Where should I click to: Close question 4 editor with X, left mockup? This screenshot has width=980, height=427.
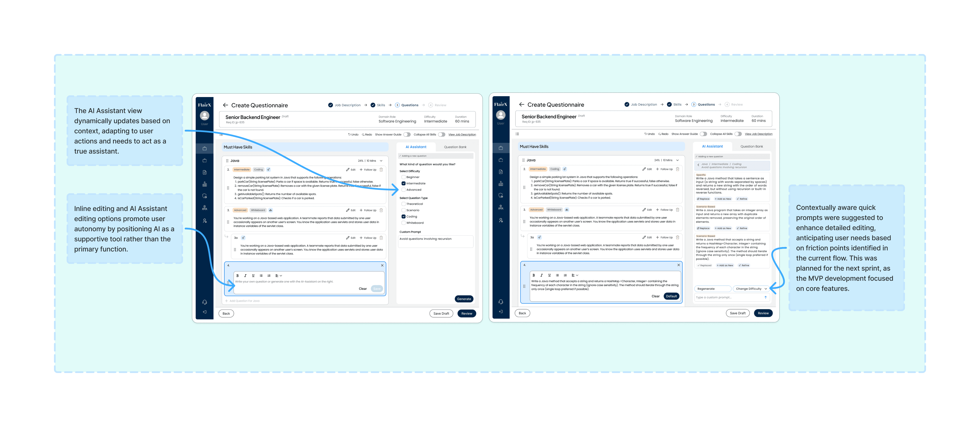point(382,265)
